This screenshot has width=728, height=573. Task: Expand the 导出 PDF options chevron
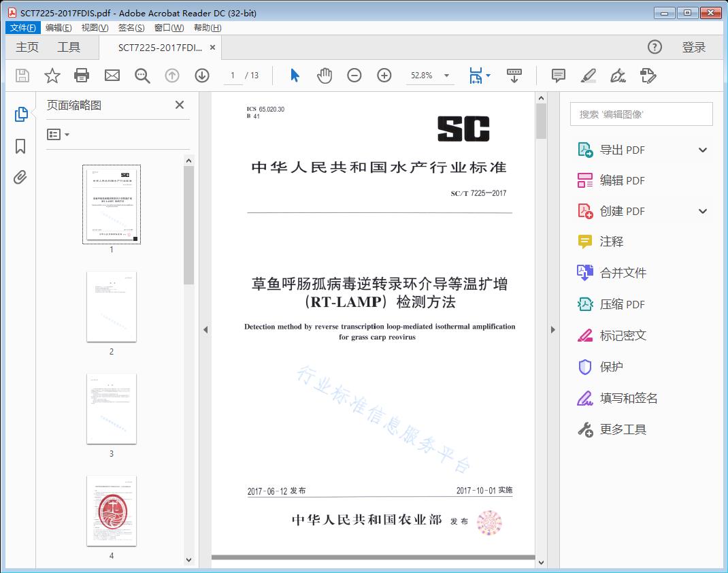tap(701, 149)
